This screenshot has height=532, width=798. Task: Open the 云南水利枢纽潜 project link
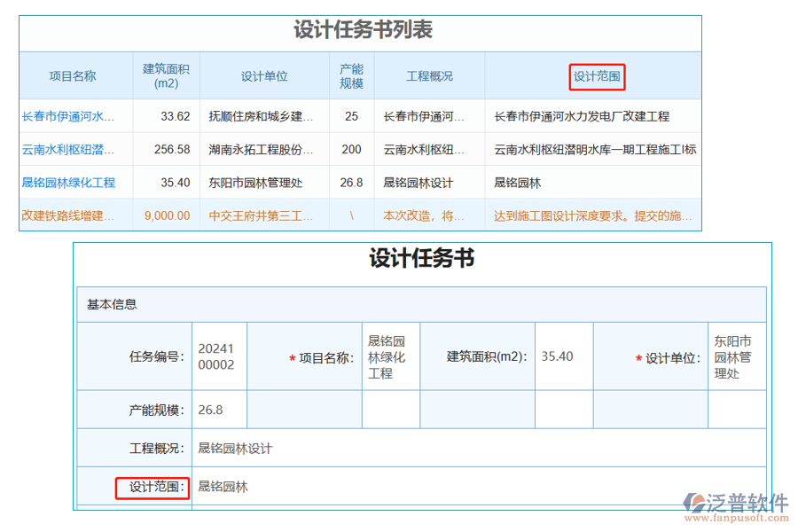69,149
